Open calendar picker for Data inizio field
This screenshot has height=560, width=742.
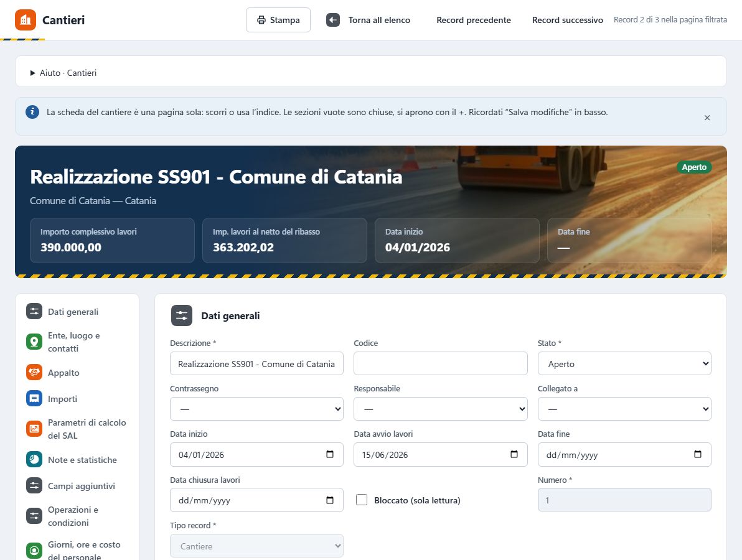[x=330, y=454]
